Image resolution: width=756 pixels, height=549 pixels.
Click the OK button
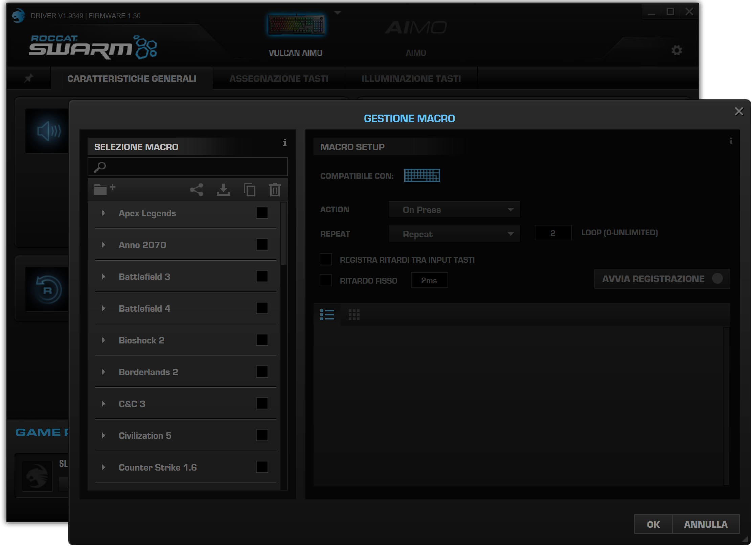[x=654, y=525]
